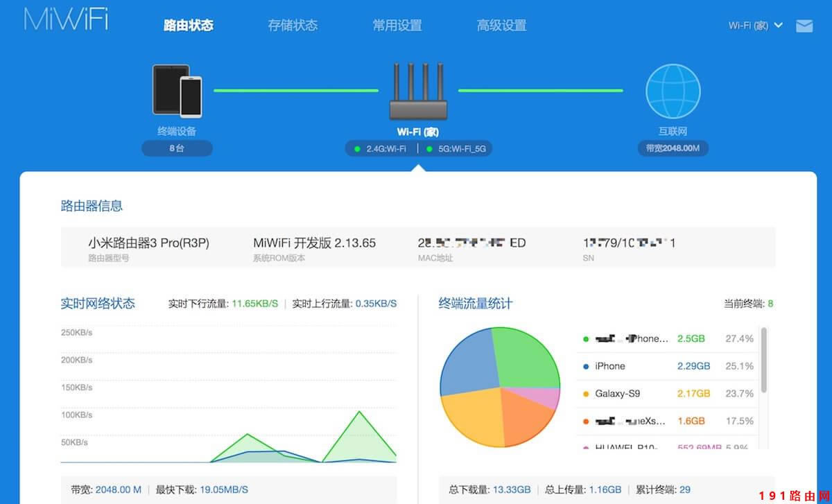This screenshot has height=504, width=832.
Task: Go to 高级设置 tab
Action: 501,26
